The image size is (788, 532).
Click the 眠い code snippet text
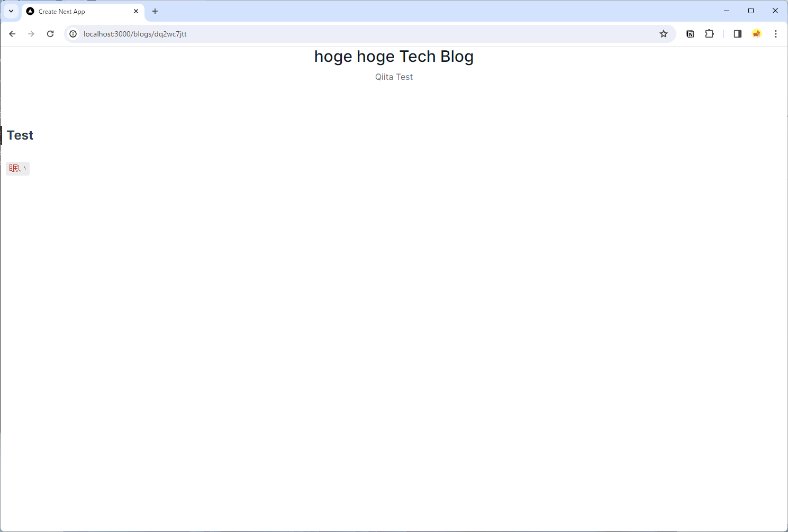point(17,168)
